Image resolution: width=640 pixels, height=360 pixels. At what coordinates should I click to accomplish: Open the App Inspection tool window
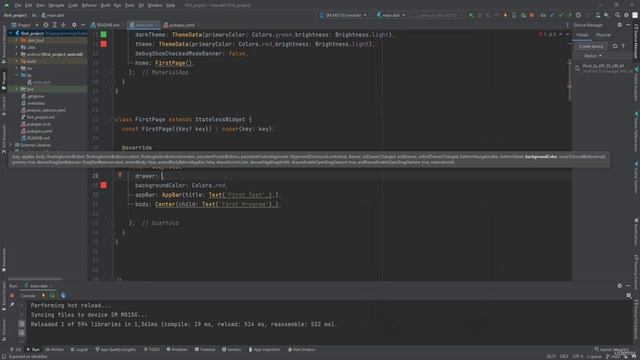[x=264, y=349]
